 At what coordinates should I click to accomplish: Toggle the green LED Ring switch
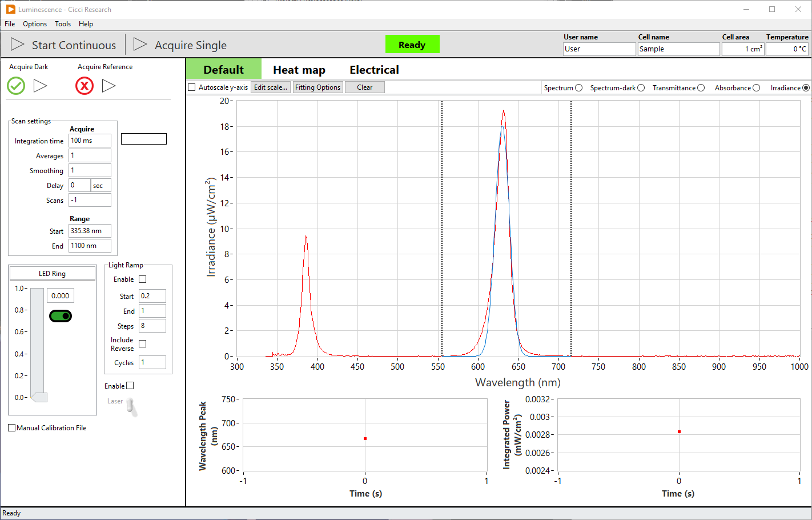coord(60,315)
